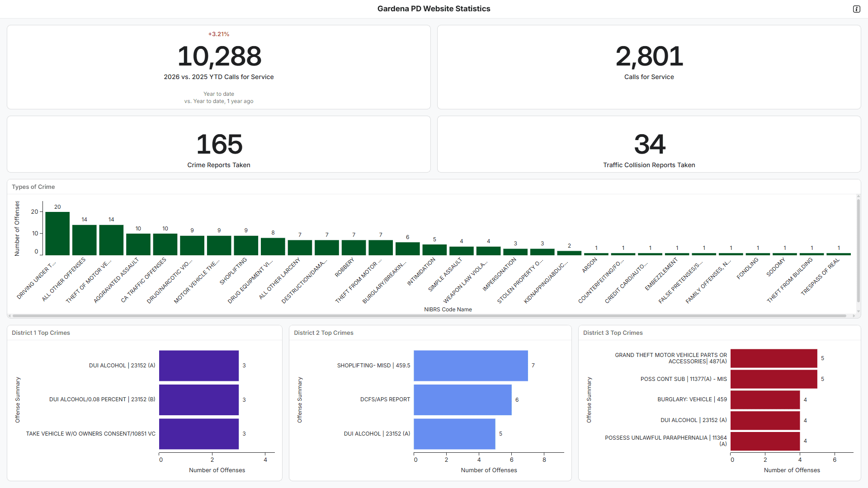The width and height of the screenshot is (868, 488).
Task: Click the BURGLARY: VEHICLE bar in District 3
Action: (x=765, y=400)
